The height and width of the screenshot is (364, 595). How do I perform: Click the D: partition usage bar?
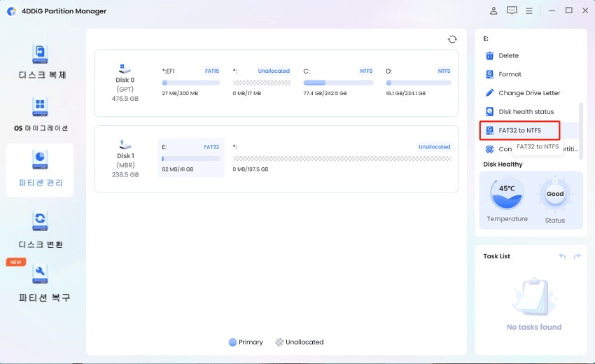419,83
